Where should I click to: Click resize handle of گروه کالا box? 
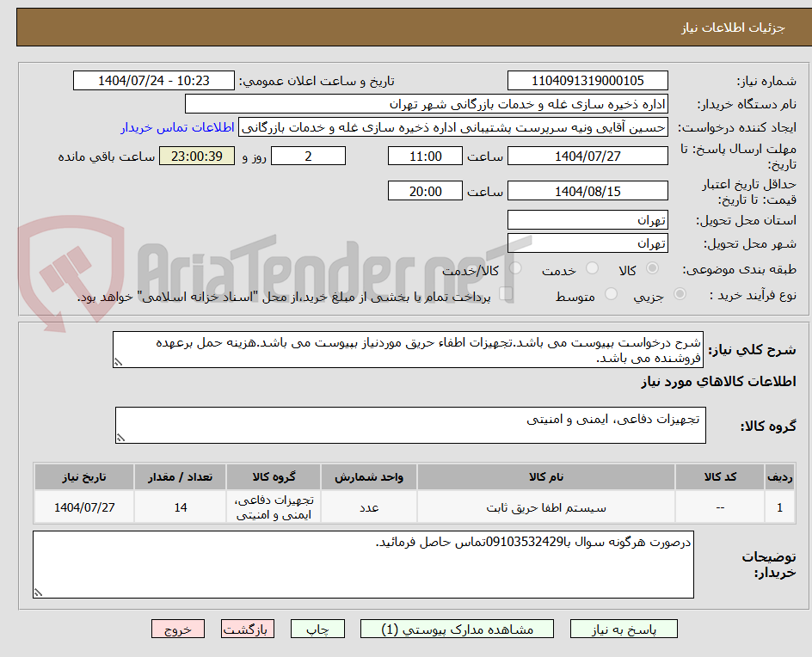click(x=120, y=435)
